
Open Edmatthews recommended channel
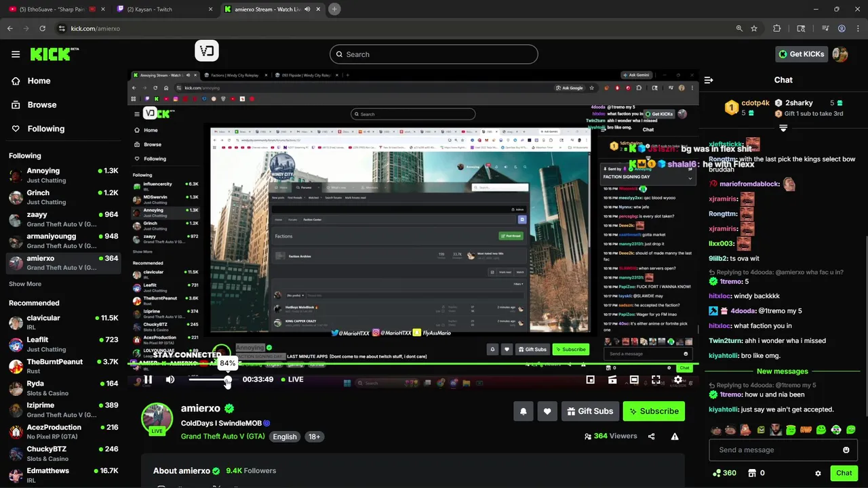point(63,475)
